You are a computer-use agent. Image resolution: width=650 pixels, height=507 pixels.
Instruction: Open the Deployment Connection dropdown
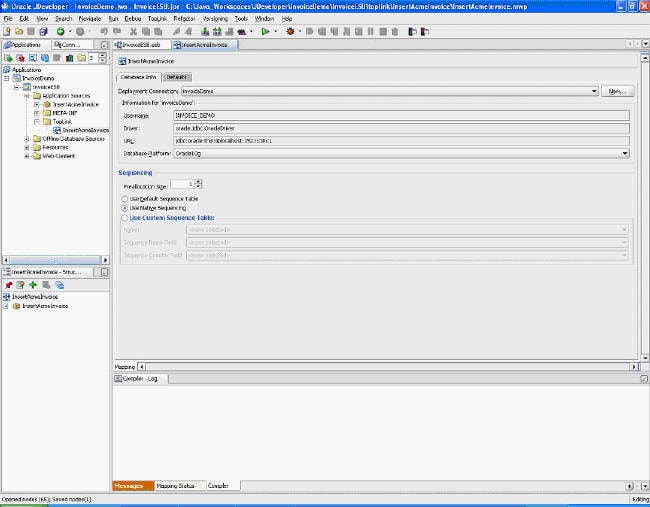(594, 91)
